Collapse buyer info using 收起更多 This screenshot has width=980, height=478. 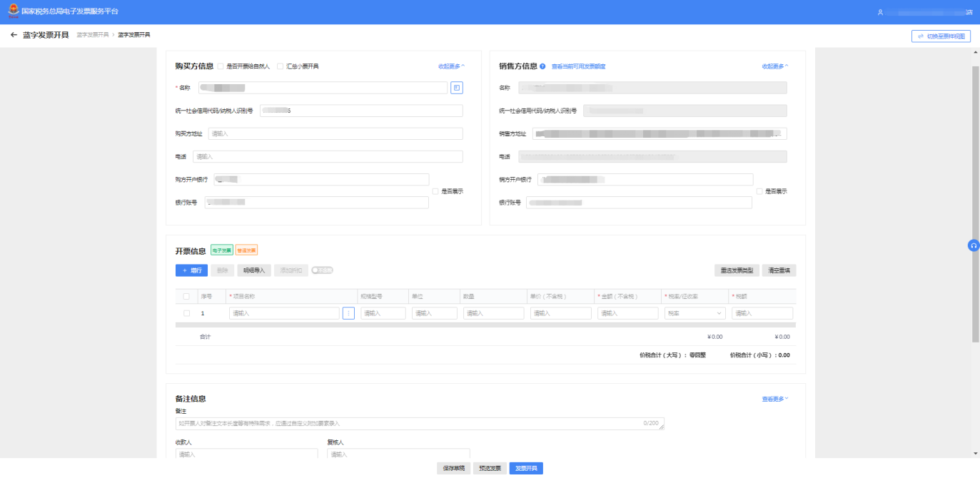tap(451, 66)
